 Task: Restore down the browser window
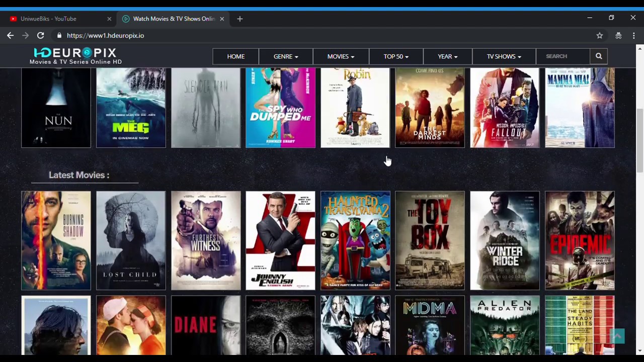611,18
